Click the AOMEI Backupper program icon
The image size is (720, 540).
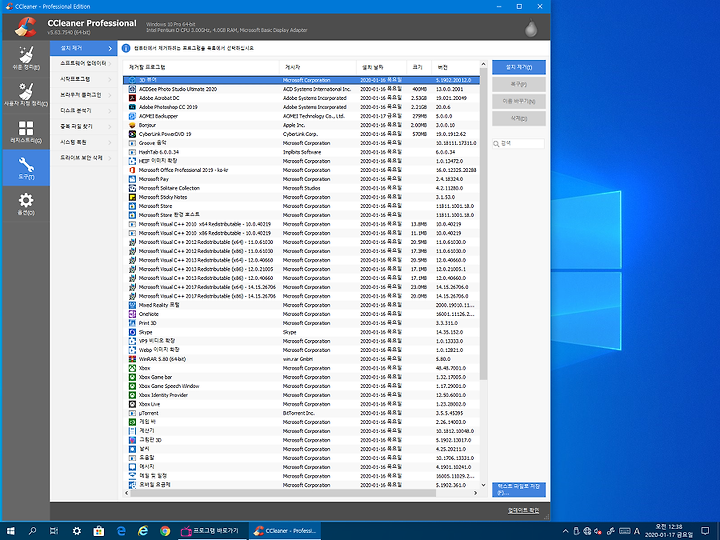pyautogui.click(x=132, y=116)
